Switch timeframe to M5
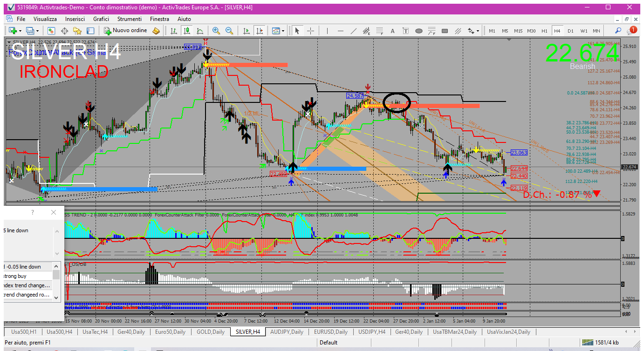Image resolution: width=644 pixels, height=351 pixels. tap(505, 31)
